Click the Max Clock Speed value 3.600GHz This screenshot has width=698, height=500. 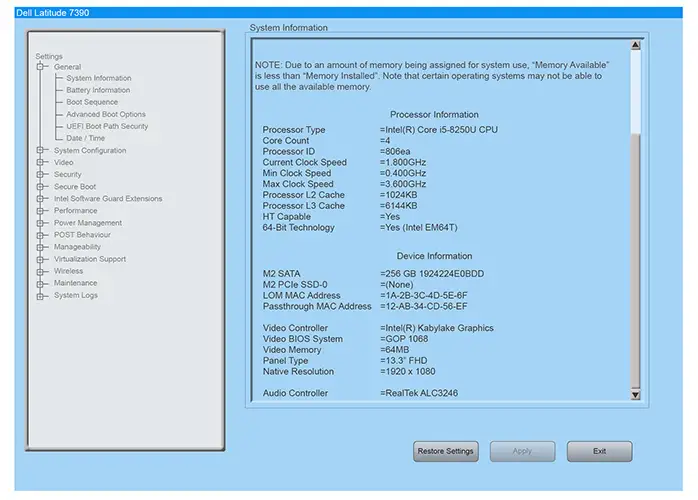[403, 184]
